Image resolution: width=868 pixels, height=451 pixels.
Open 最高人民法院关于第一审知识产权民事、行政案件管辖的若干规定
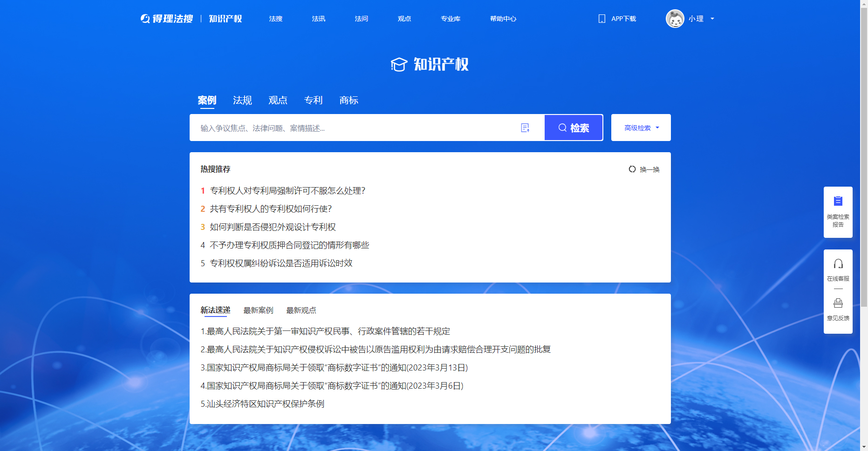325,331
